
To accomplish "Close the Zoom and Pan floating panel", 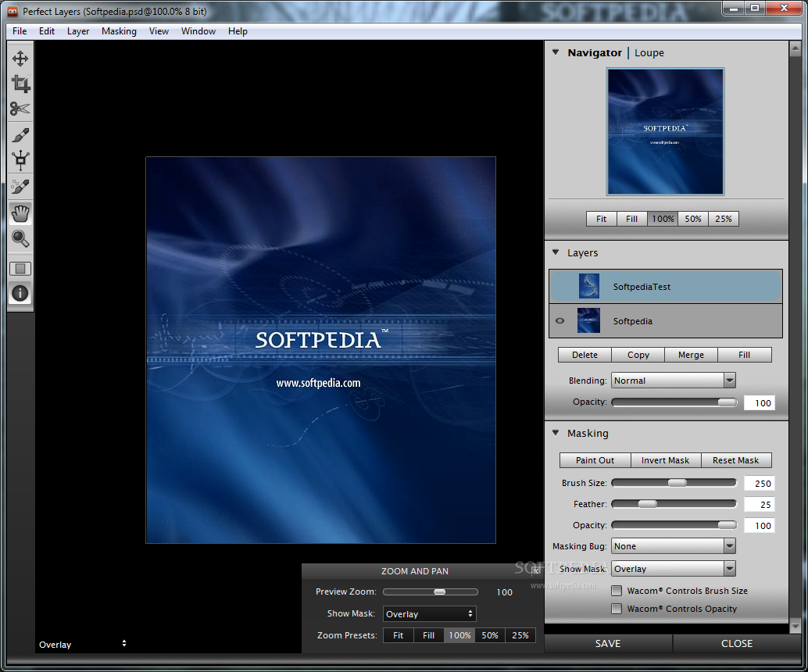I will click(x=536, y=571).
